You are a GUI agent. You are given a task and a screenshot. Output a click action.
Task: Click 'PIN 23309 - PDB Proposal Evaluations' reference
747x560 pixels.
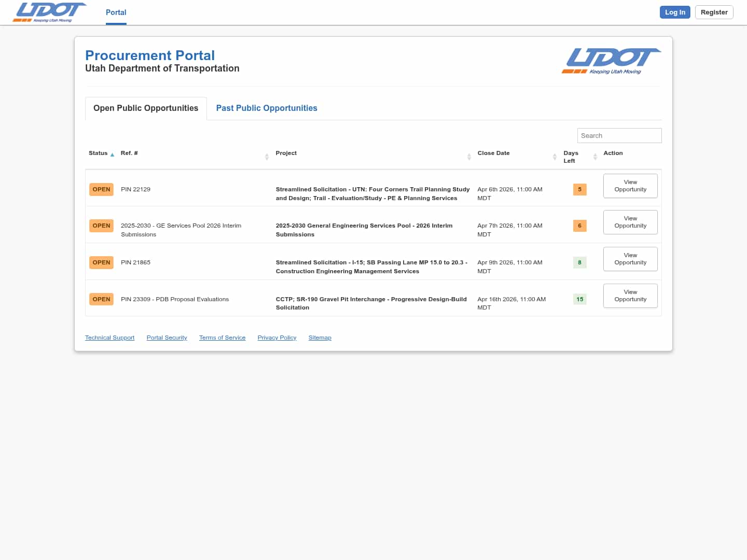(175, 299)
